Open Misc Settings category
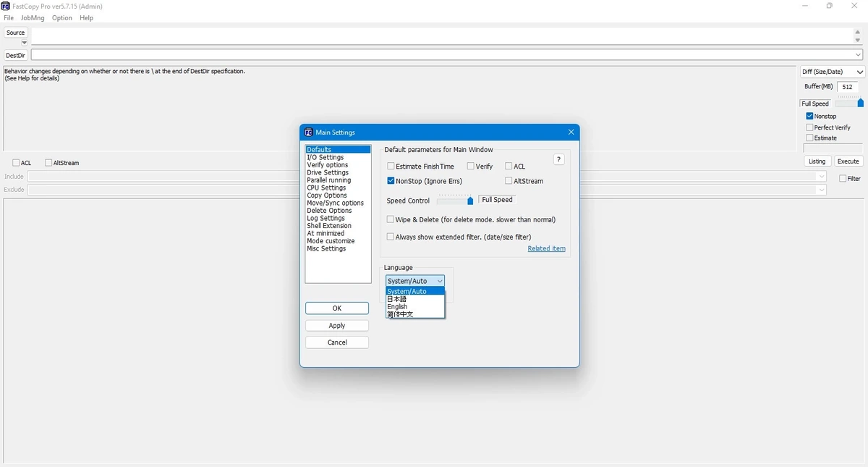Screen dimensions: 868x467 coord(338,248)
